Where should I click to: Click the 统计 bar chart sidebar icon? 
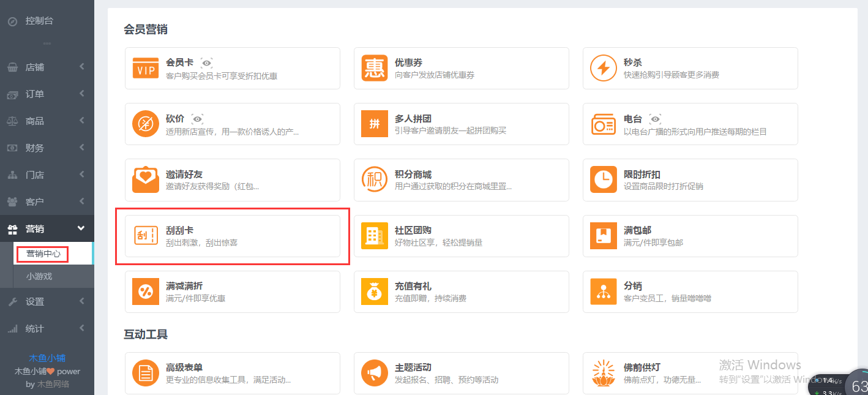click(12, 329)
